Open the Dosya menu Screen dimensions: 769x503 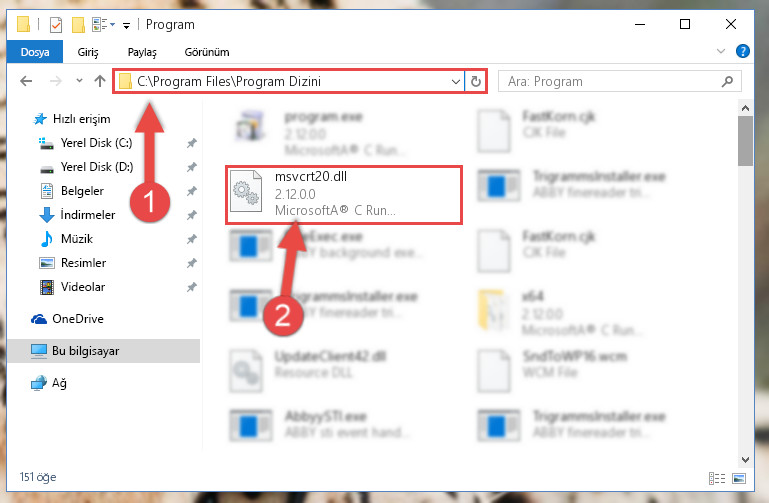[35, 52]
